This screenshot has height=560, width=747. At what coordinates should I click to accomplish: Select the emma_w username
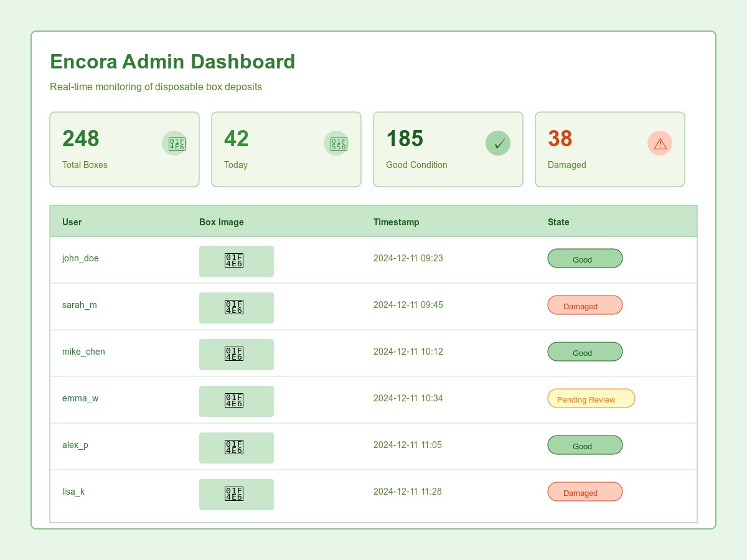click(80, 398)
